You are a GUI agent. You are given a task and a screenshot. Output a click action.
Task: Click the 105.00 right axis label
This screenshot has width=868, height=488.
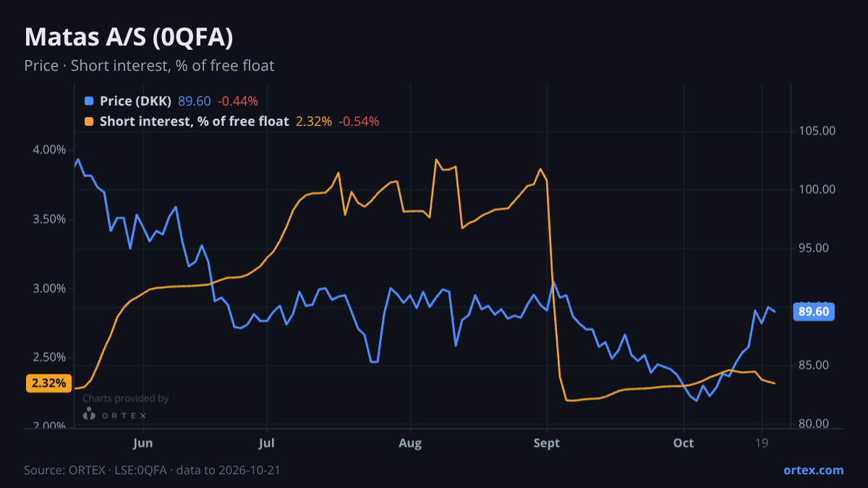pos(817,131)
